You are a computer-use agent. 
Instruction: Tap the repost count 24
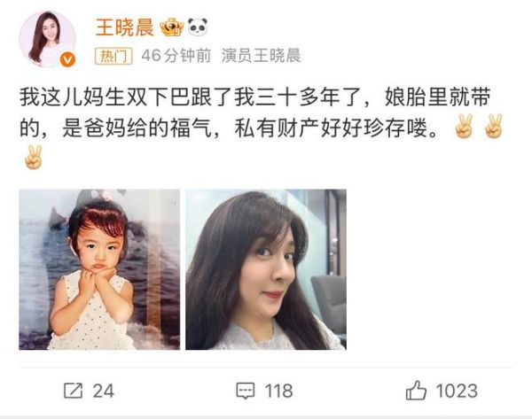[104, 391]
